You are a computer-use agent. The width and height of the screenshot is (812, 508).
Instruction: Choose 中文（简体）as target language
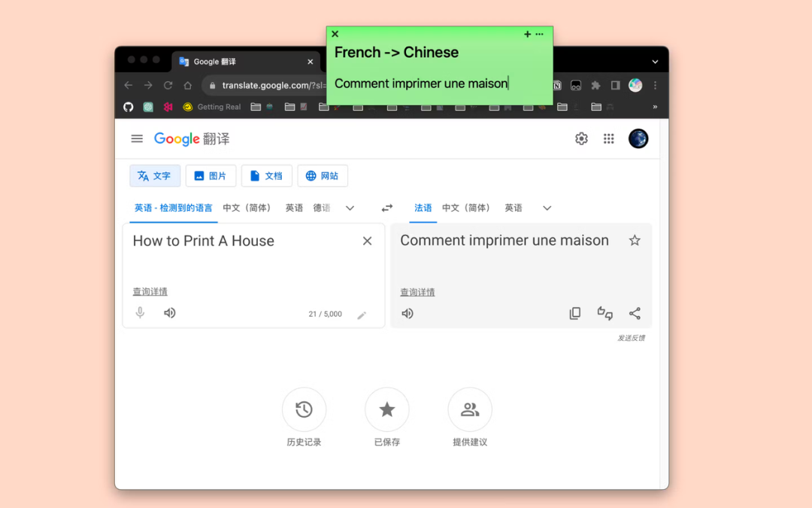[465, 208]
